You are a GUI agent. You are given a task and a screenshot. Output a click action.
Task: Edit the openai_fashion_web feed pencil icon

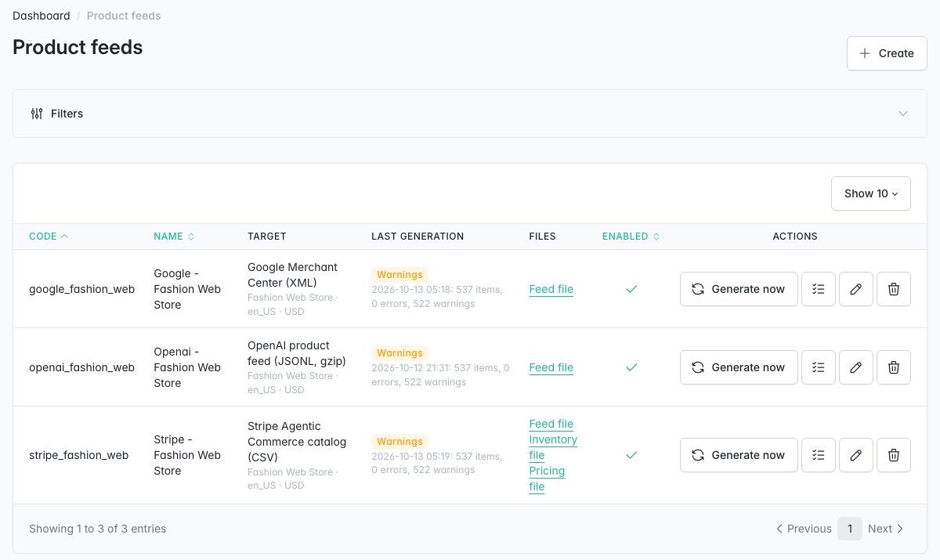point(856,367)
